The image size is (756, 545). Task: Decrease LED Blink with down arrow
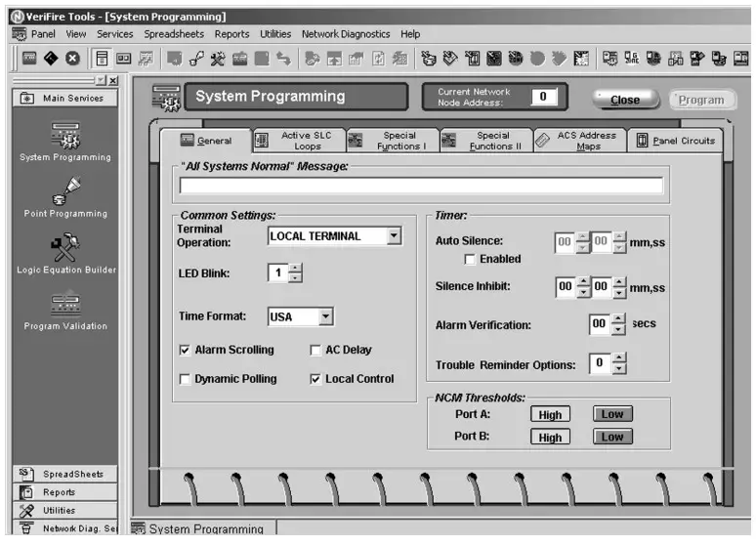click(x=295, y=277)
